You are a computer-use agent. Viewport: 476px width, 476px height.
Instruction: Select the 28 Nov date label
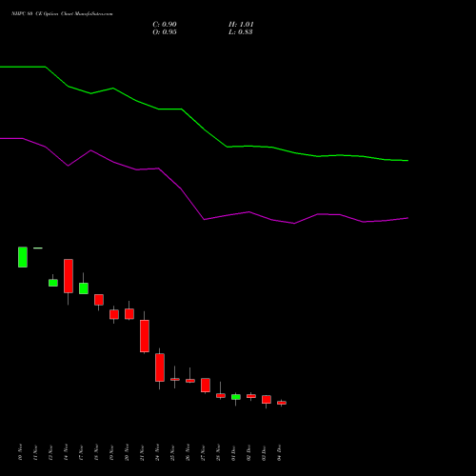(218, 452)
